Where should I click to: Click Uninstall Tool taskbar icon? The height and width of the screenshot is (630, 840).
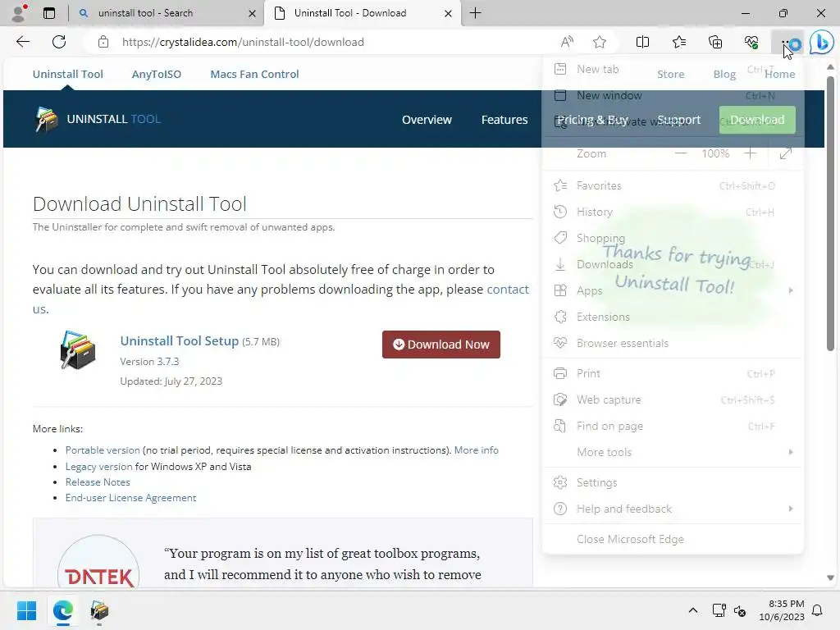[x=99, y=610]
